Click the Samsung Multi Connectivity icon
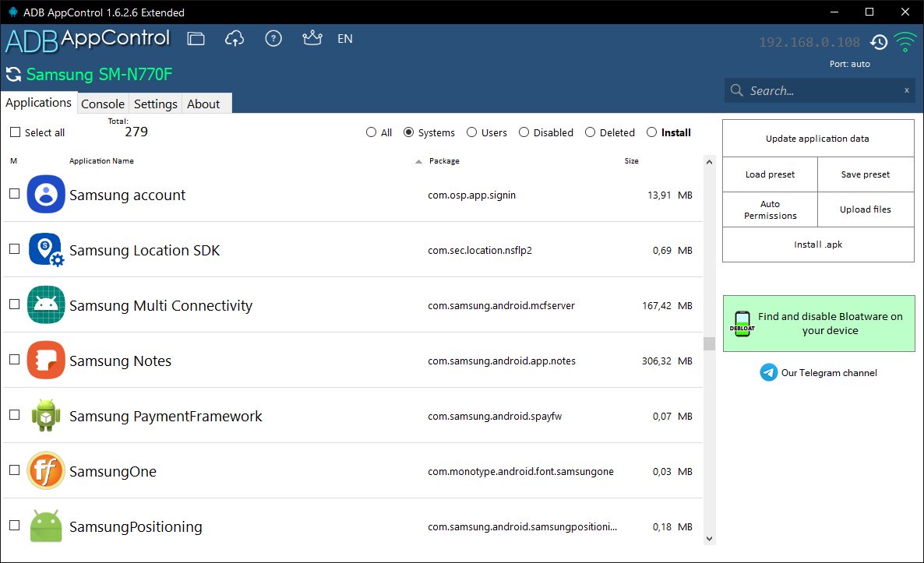The image size is (924, 563). click(x=46, y=304)
